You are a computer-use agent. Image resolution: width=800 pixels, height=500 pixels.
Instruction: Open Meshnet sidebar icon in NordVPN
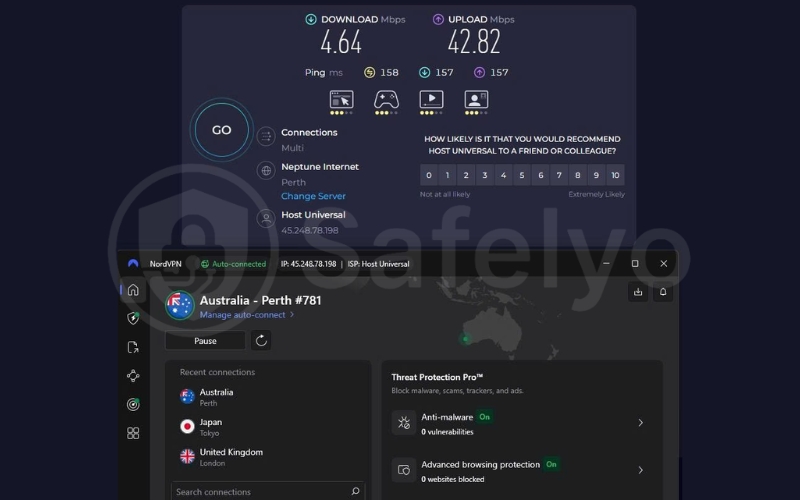point(133,376)
